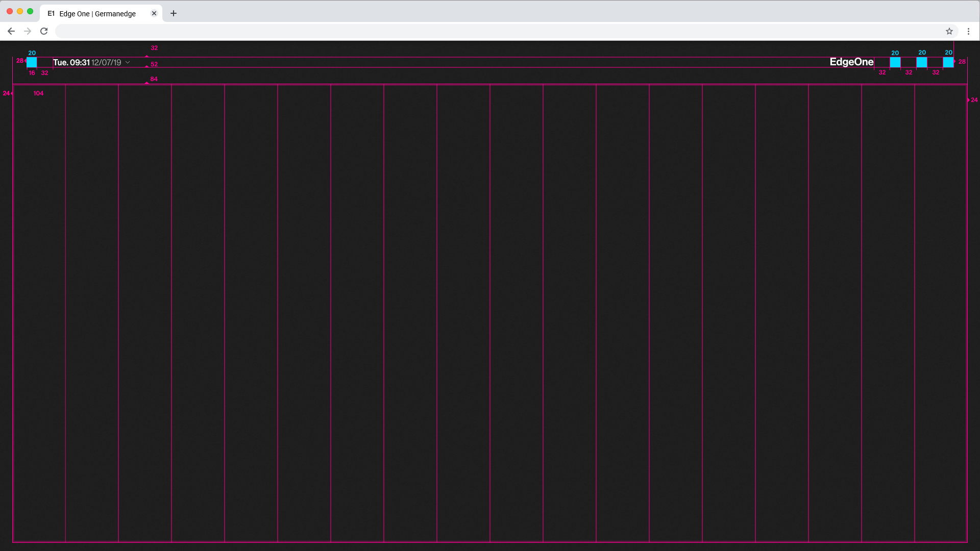Maximize the window with the green button
The image size is (980, 551).
click(30, 11)
